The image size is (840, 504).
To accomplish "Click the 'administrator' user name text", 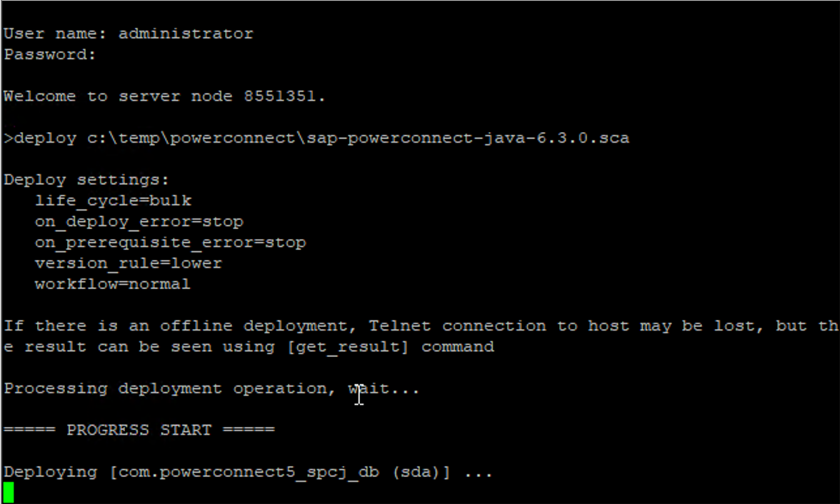I will (185, 34).
